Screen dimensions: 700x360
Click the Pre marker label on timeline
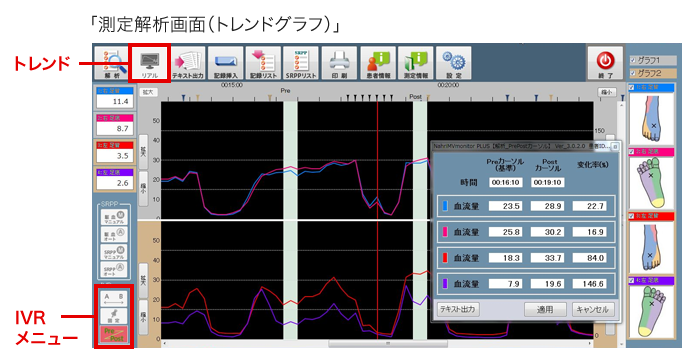[286, 91]
